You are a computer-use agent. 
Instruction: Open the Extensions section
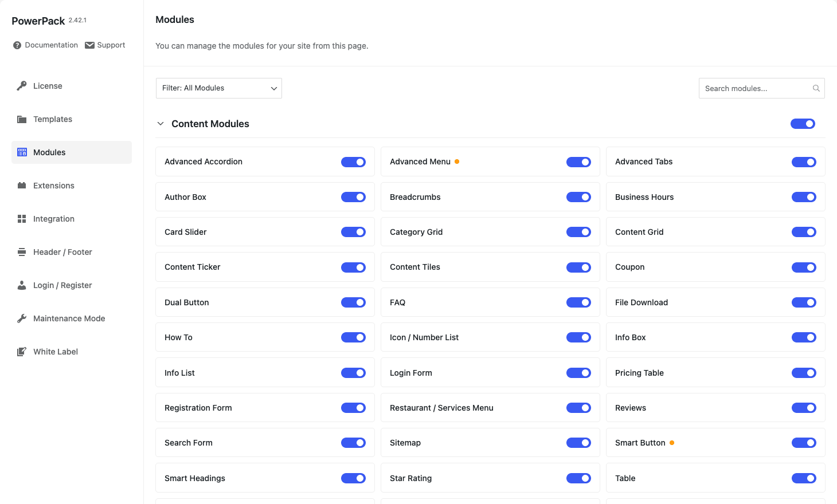click(72, 186)
